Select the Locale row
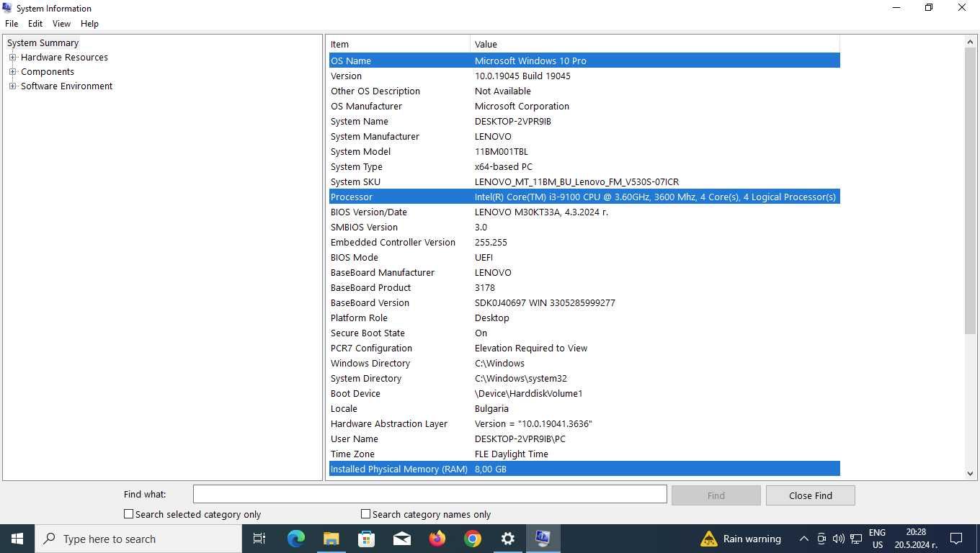The width and height of the screenshot is (980, 553). [584, 408]
